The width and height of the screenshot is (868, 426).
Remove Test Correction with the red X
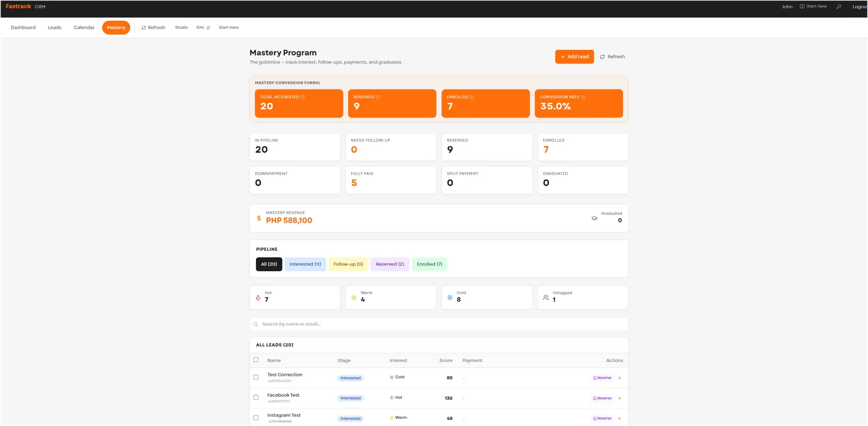pyautogui.click(x=620, y=378)
